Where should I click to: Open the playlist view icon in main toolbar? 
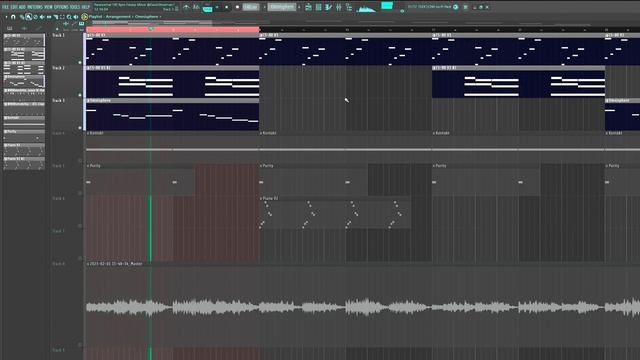pyautogui.click(x=308, y=7)
